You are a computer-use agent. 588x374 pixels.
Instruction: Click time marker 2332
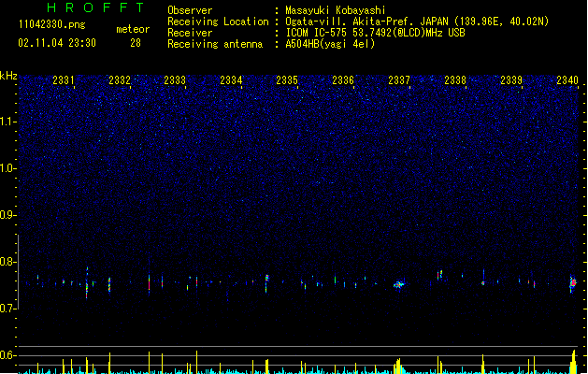[120, 80]
